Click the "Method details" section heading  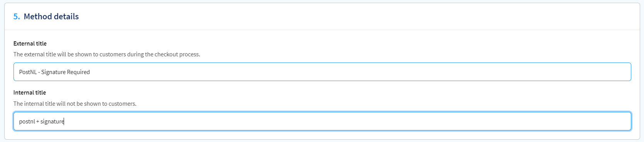(x=51, y=17)
